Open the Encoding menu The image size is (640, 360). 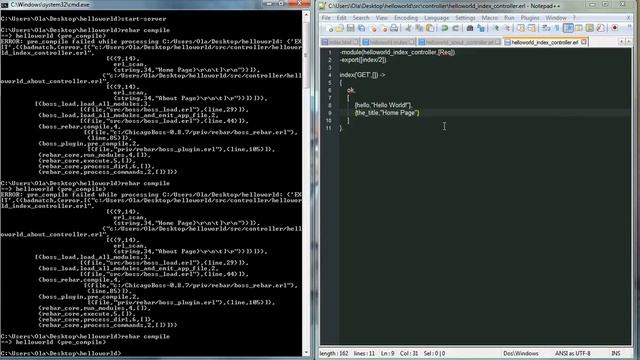(x=406, y=18)
